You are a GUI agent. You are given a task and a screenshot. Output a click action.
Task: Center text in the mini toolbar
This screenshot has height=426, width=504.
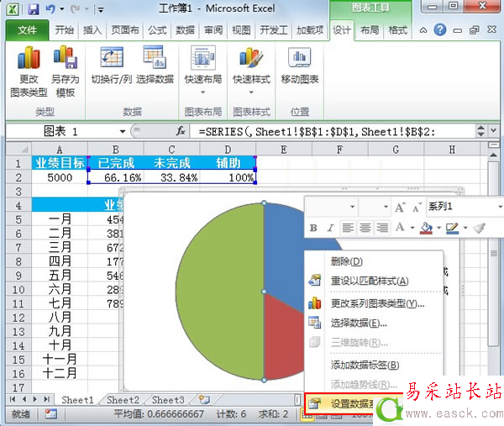365,228
